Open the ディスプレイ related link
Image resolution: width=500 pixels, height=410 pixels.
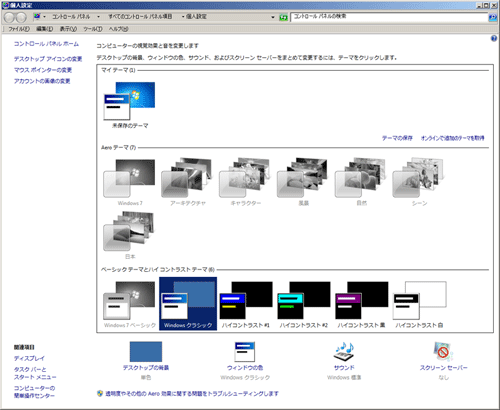point(29,358)
